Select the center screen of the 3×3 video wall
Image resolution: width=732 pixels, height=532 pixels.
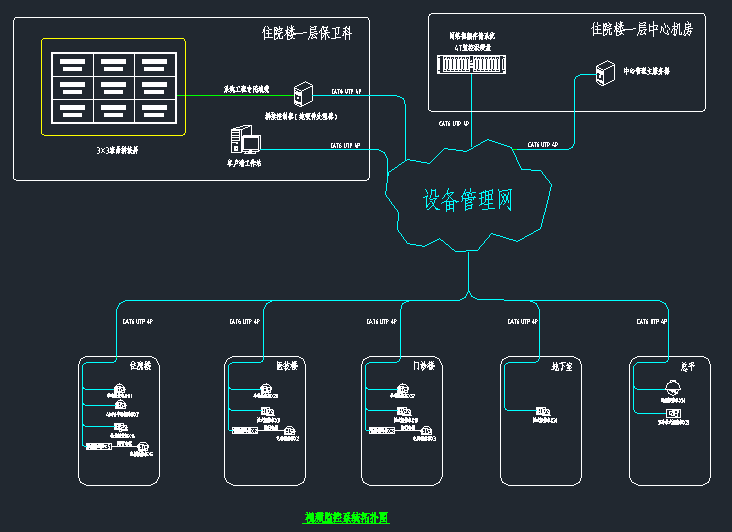pyautogui.click(x=113, y=87)
